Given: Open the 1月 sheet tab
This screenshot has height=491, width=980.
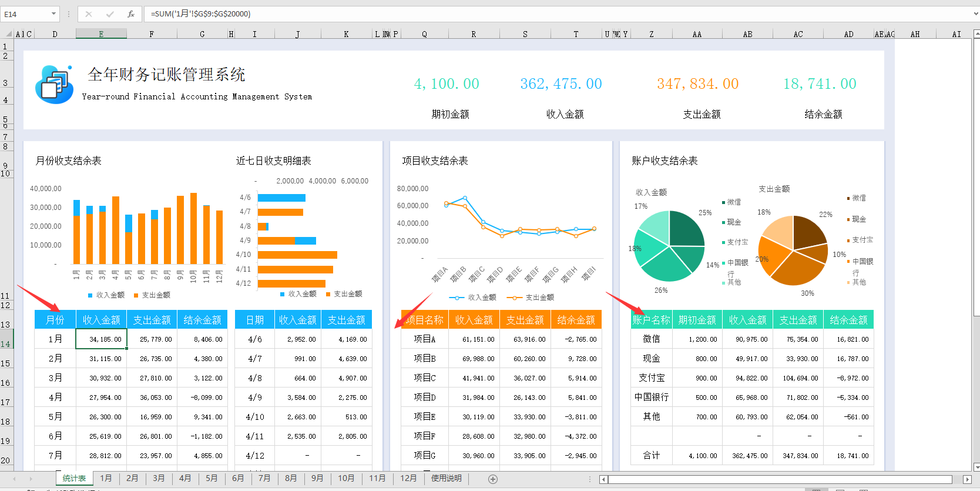Looking at the screenshot, I should click(x=106, y=478).
